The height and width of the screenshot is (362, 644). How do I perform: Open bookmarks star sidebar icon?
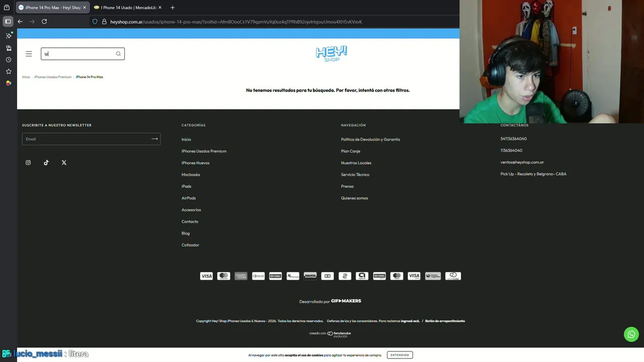9,71
